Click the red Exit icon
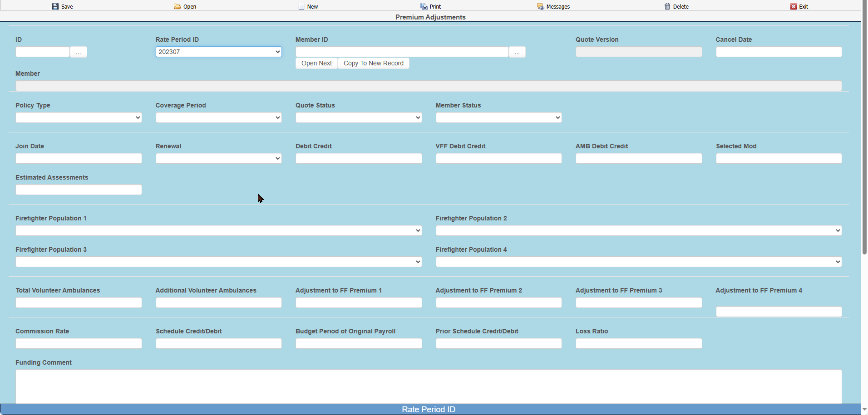 click(x=794, y=6)
